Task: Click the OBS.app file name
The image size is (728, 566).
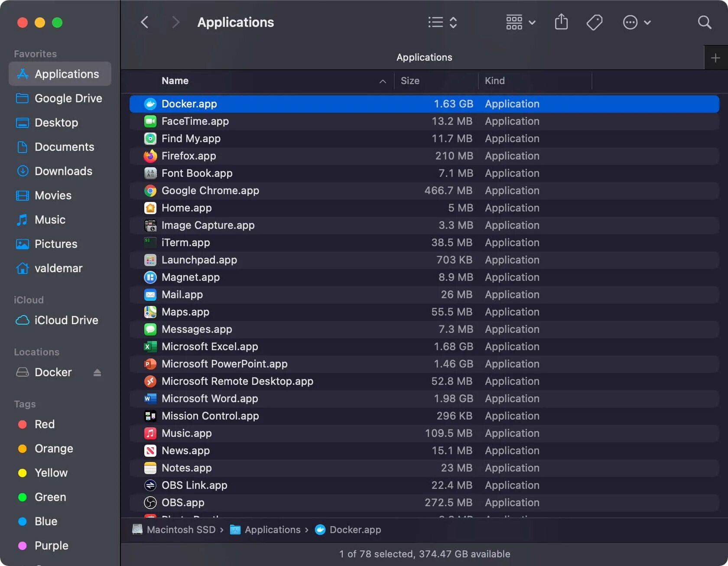Action: [x=183, y=503]
